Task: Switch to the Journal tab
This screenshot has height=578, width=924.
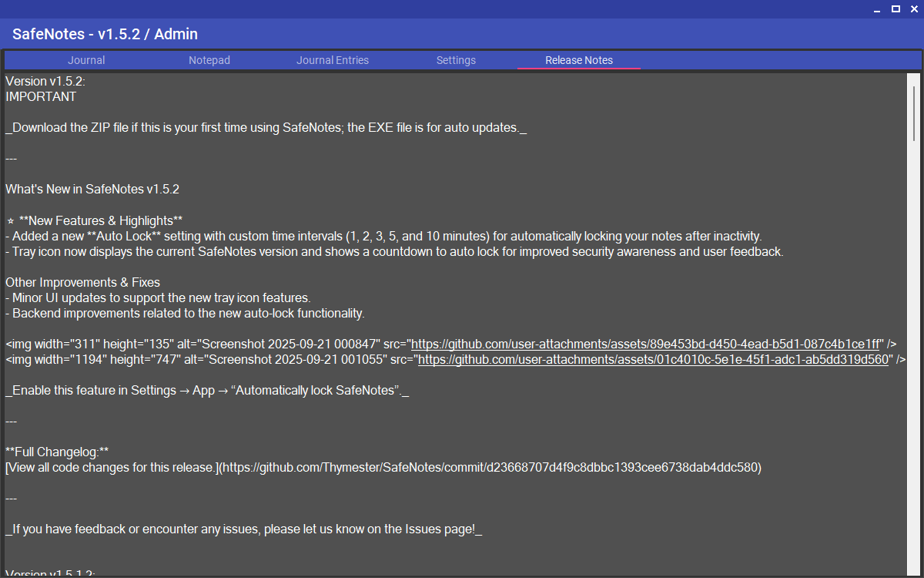Action: (86, 60)
